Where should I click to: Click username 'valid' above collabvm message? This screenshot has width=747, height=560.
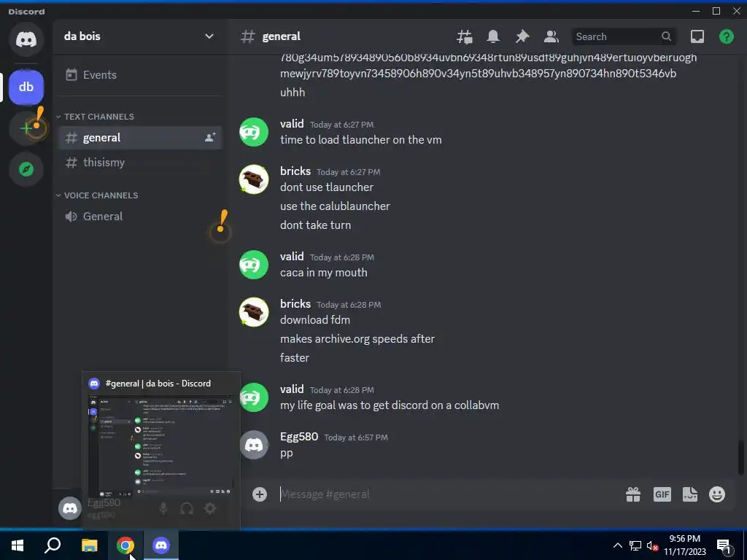[x=292, y=389]
